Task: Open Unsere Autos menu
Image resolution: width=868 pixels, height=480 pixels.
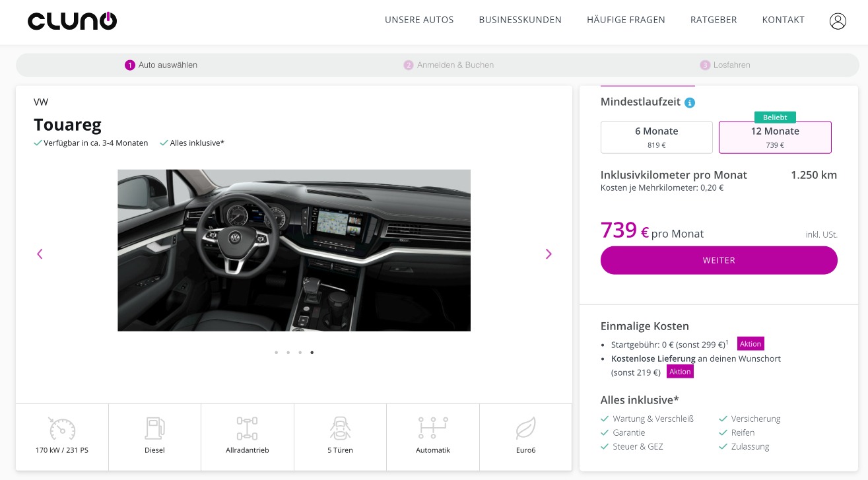Action: 419,20
